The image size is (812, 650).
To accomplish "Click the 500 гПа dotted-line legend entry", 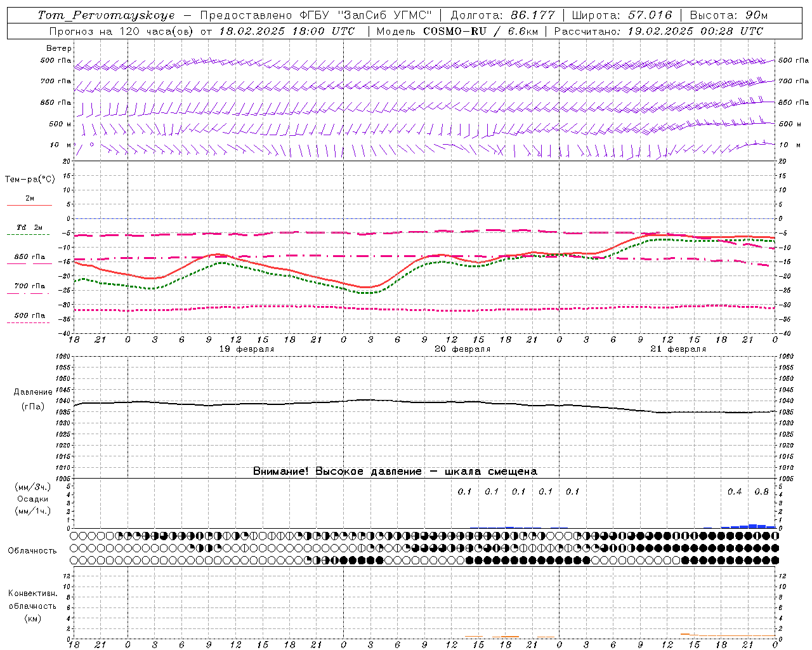I will [x=30, y=315].
